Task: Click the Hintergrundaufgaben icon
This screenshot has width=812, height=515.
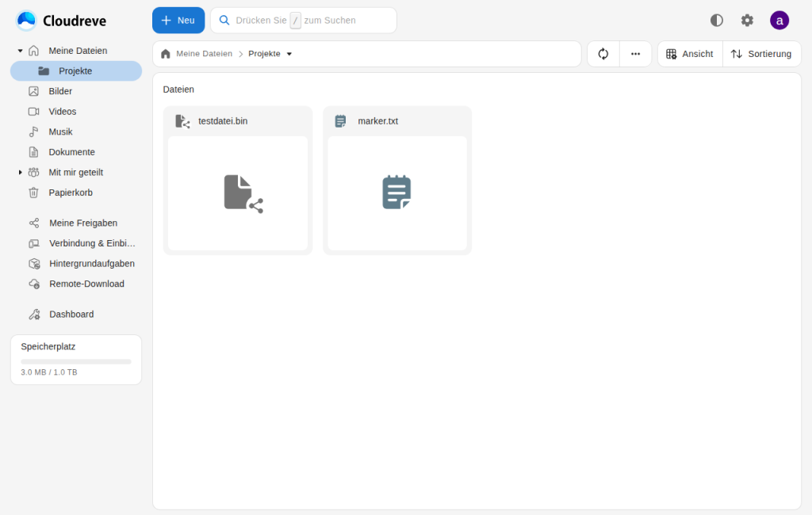Action: click(x=34, y=264)
